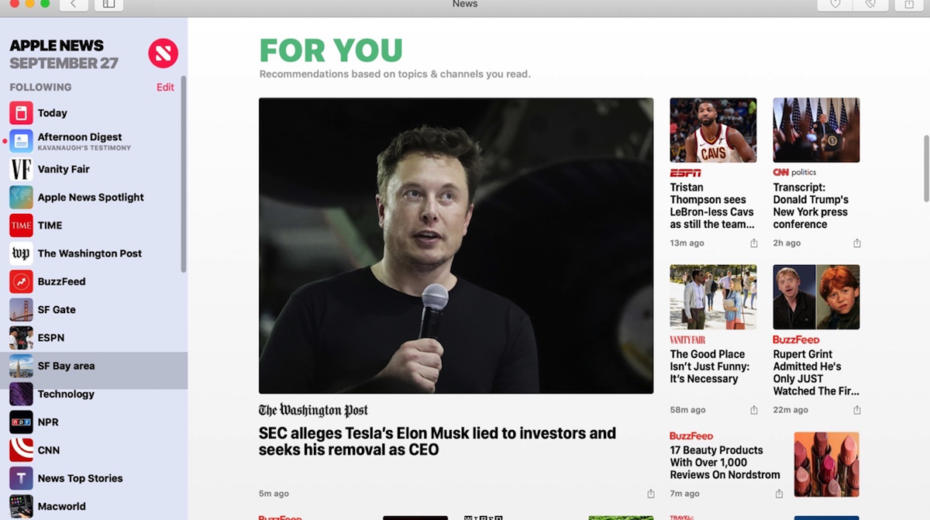Go back with the toolbar arrow
Screen dimensions: 930x520
74,5
